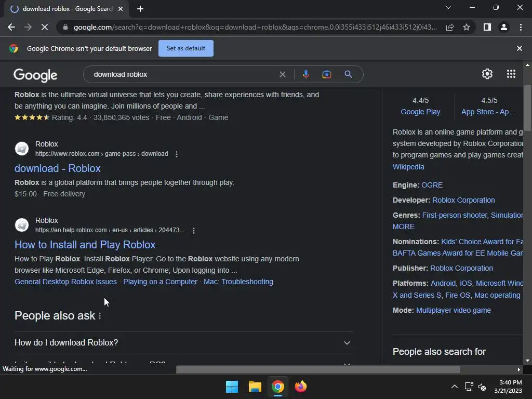Open the Wikipedia source link
Viewport: 532px width, 399px height.
click(408, 167)
